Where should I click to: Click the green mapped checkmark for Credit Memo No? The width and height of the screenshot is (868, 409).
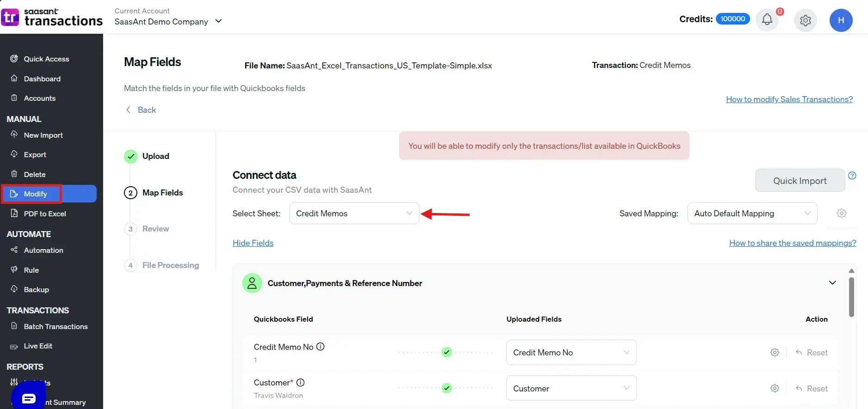coord(447,352)
